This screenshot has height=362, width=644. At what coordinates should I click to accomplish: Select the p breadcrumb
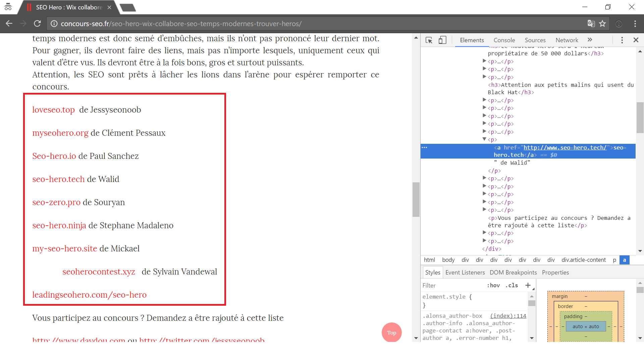614,260
